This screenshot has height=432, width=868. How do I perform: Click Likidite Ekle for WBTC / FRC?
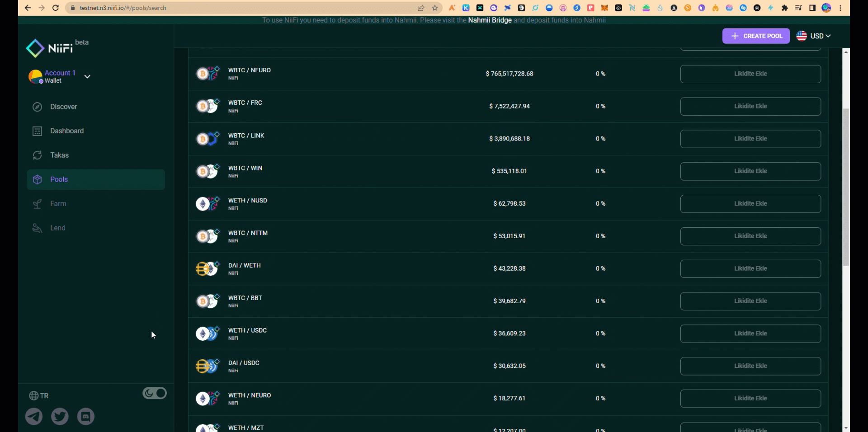(x=750, y=106)
